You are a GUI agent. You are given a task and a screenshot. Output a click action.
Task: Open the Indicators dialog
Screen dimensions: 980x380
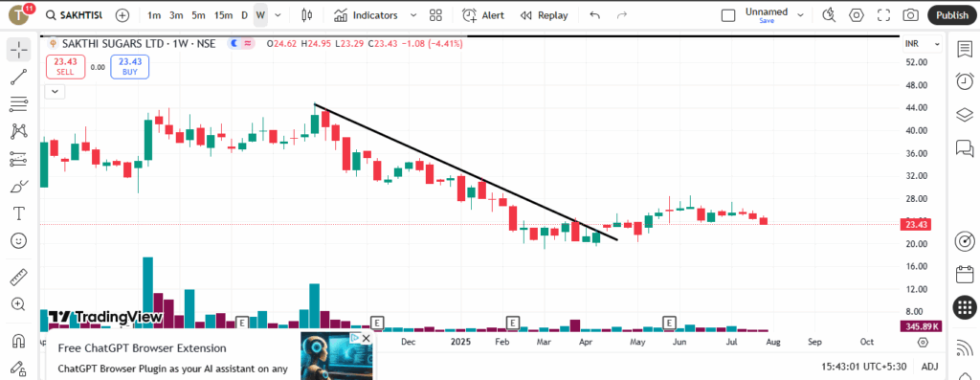(x=367, y=15)
